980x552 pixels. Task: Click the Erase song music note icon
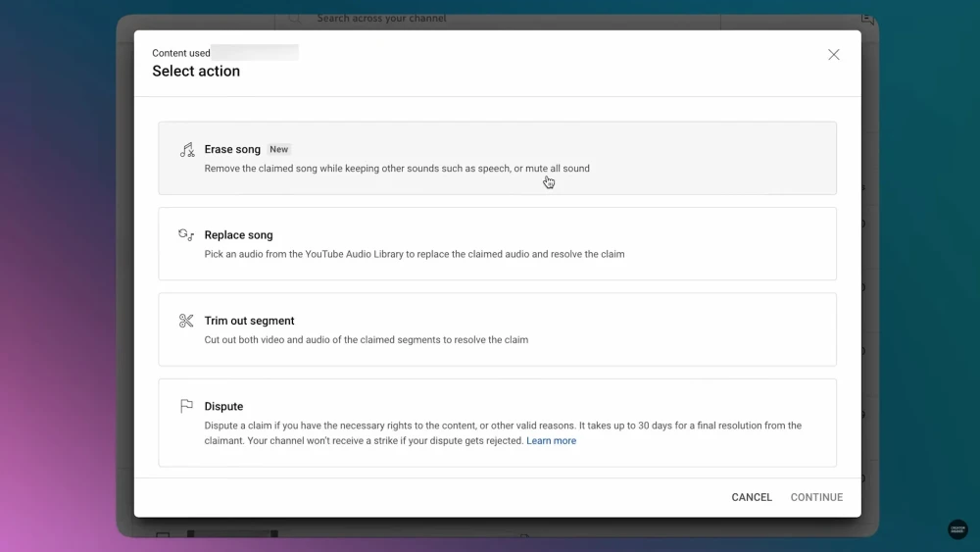(186, 150)
